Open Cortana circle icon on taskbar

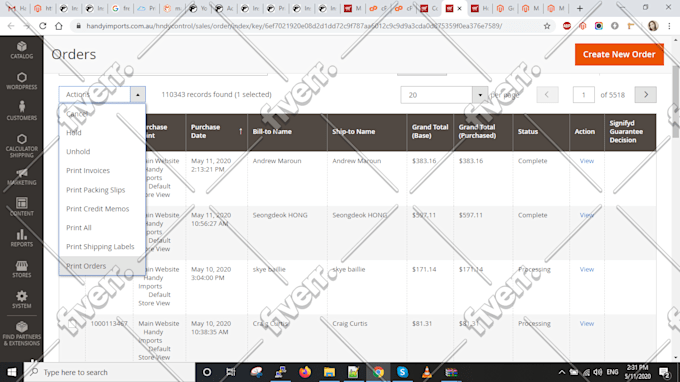[x=207, y=372]
